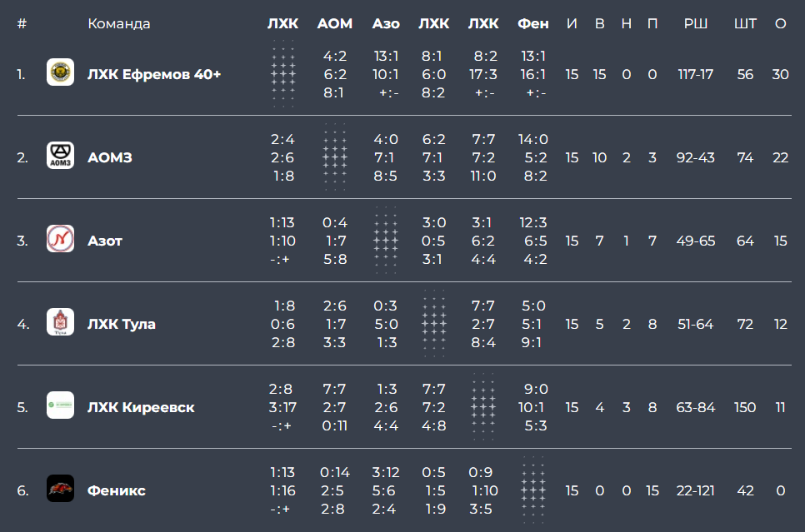The height and width of the screenshot is (532, 805).
Task: Open the ЛХК Тула team page
Action: point(121,324)
